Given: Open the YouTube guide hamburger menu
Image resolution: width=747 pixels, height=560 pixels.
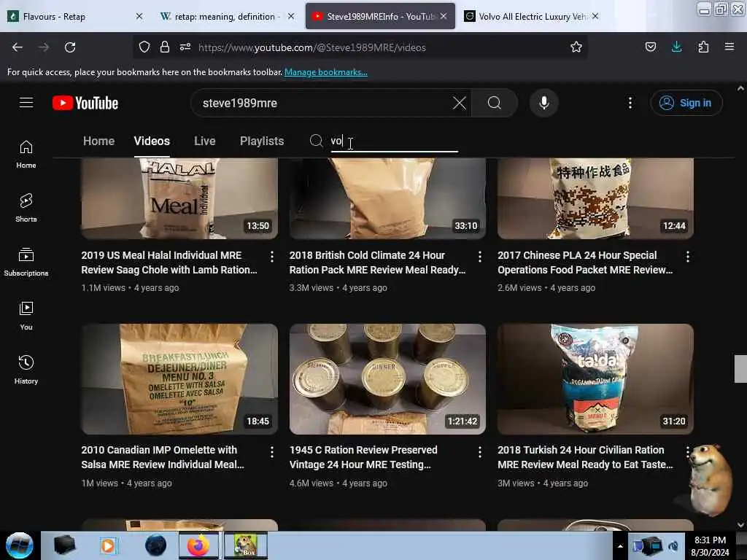Looking at the screenshot, I should point(26,103).
